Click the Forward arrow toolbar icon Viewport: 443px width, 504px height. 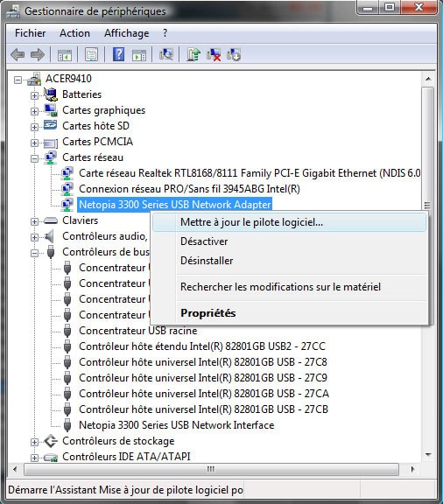pyautogui.click(x=38, y=54)
